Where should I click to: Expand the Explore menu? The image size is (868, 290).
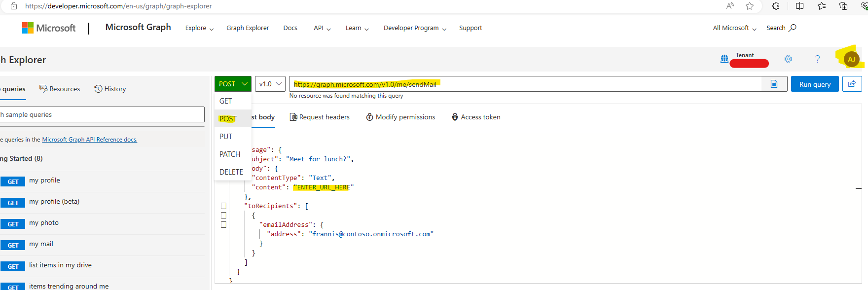pos(199,28)
